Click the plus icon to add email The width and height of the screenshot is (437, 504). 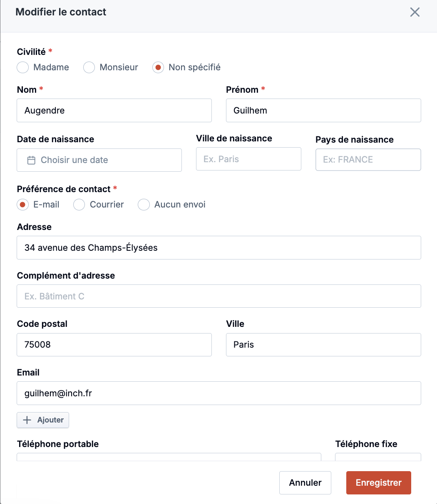(27, 420)
